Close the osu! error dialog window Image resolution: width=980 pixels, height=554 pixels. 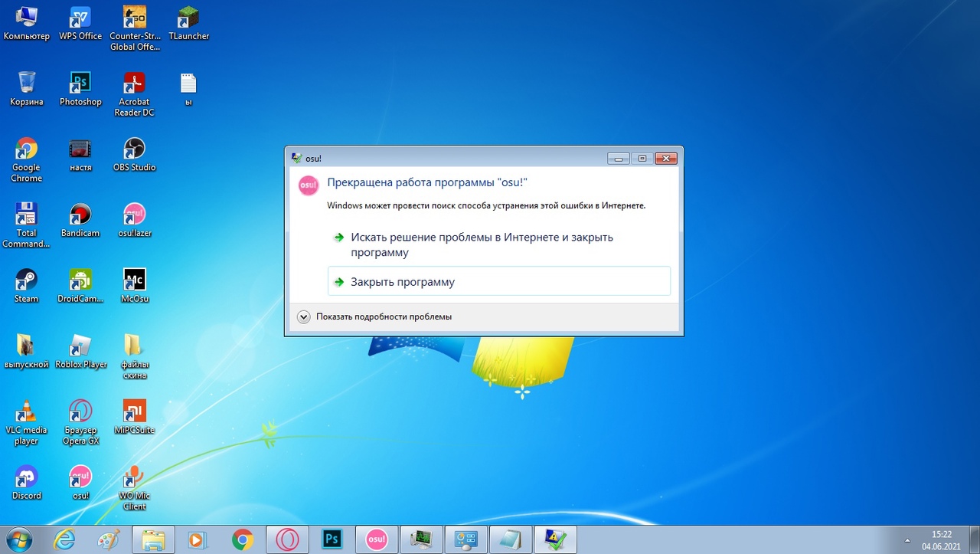click(666, 158)
